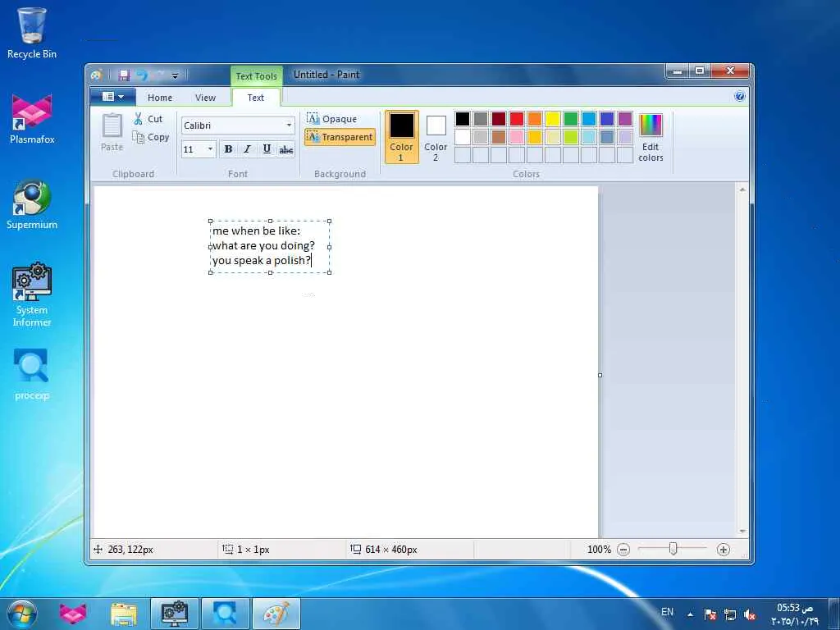Screen dimensions: 840x630
Task: Select the Text ribbon tab
Action: [256, 98]
